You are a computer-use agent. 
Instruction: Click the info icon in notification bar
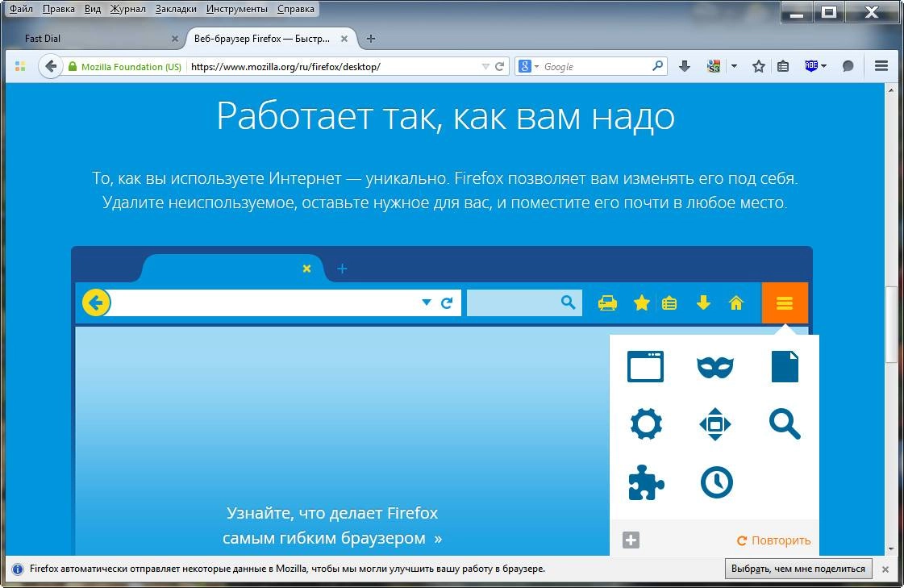18,569
